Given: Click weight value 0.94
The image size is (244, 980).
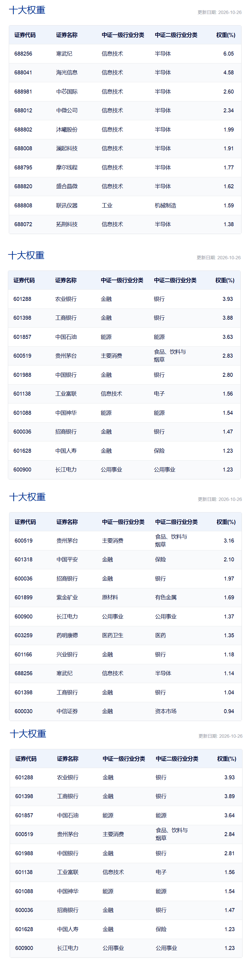Looking at the screenshot, I should (229, 711).
